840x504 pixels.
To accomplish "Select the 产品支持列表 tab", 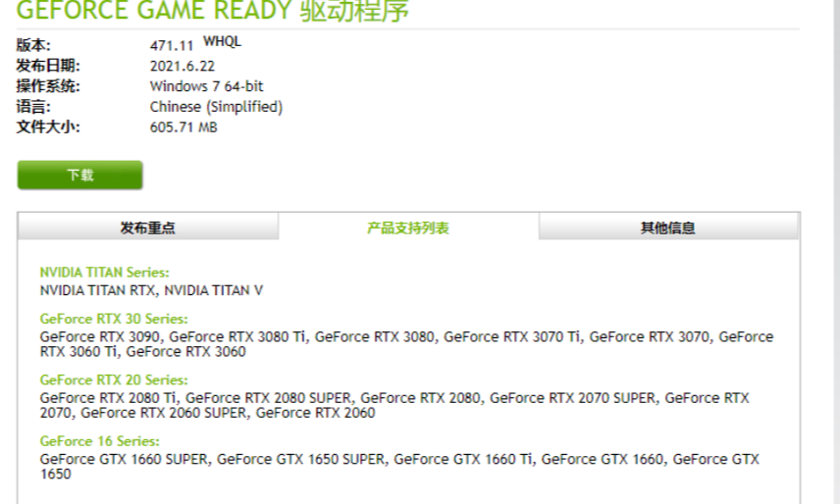I will click(408, 227).
